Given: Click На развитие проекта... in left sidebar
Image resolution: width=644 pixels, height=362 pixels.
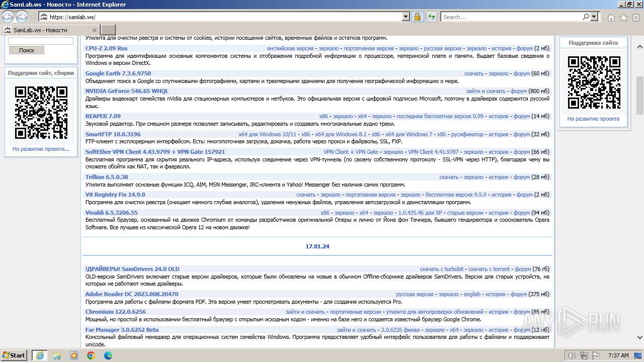Looking at the screenshot, I should (x=41, y=149).
